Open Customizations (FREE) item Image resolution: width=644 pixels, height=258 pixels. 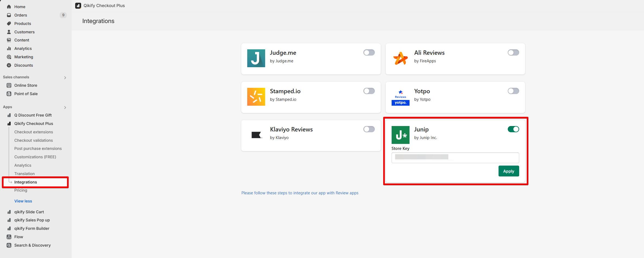click(x=35, y=157)
